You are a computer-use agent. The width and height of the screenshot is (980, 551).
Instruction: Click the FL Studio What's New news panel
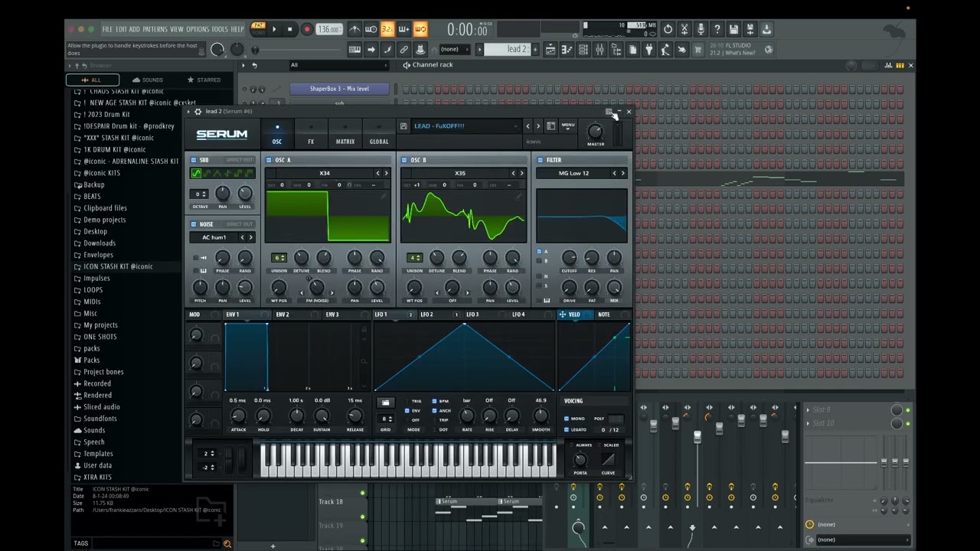click(x=740, y=50)
